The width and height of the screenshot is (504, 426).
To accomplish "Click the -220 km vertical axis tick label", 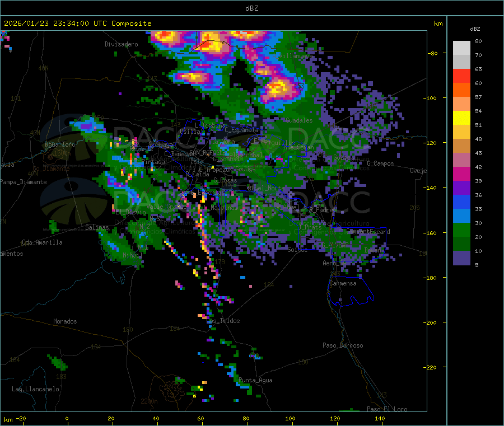I will pos(431,368).
